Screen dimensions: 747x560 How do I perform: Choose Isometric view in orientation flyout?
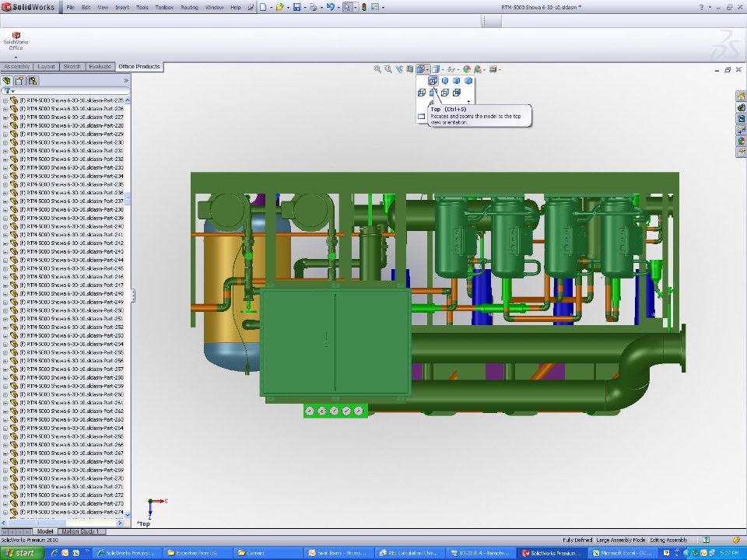click(445, 80)
